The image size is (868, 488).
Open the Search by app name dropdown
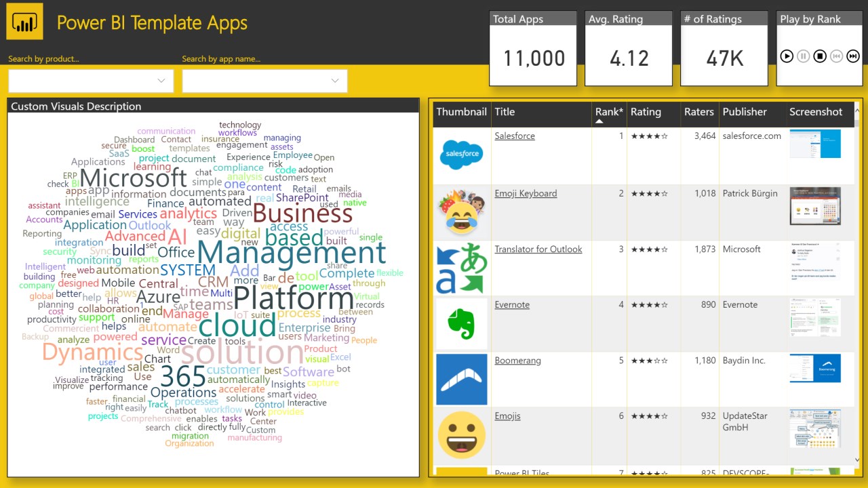(264, 81)
